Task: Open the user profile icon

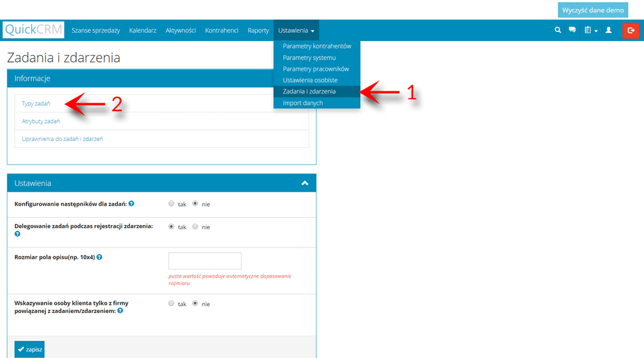Action: point(608,29)
